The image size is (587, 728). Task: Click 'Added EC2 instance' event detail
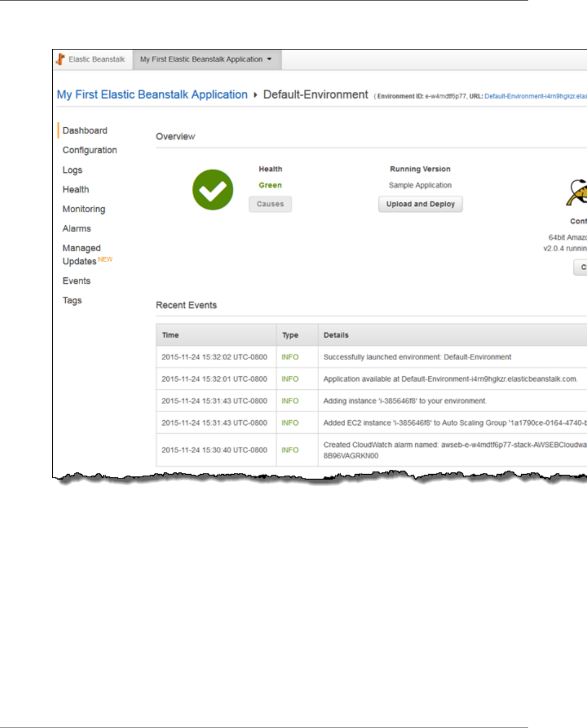click(x=455, y=422)
